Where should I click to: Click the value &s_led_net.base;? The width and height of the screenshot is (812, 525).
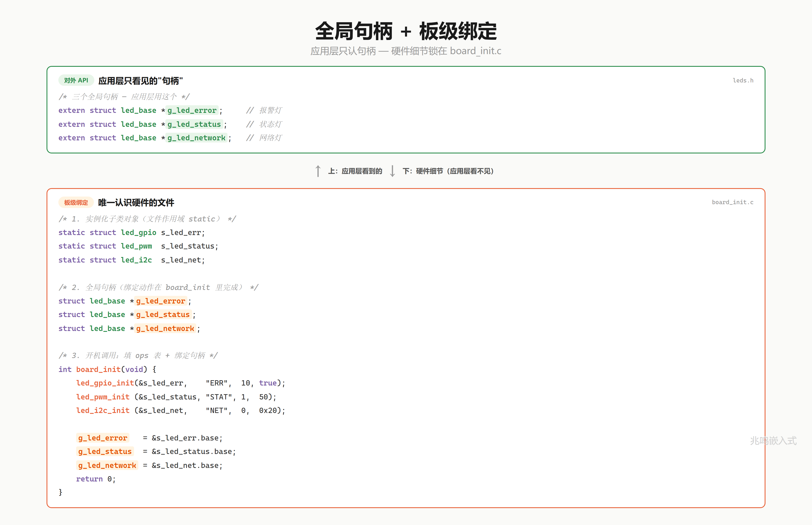pos(187,466)
